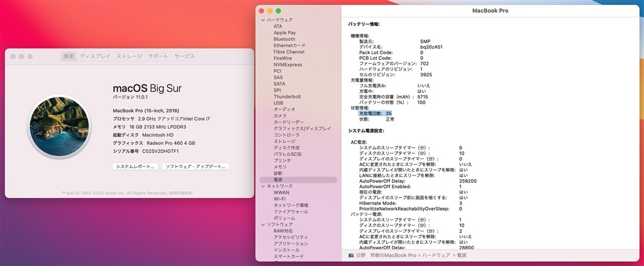Select RAW対応 under ソフトウェア
The width and height of the screenshot is (644, 266).
click(284, 231)
